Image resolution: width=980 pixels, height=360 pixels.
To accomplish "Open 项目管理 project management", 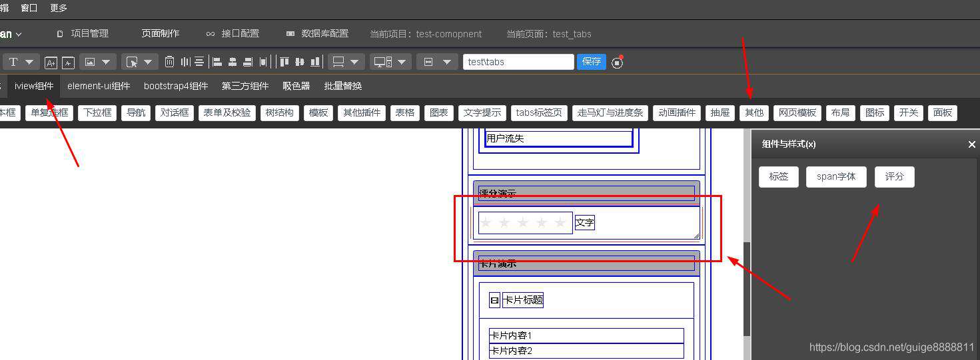I will (x=83, y=33).
